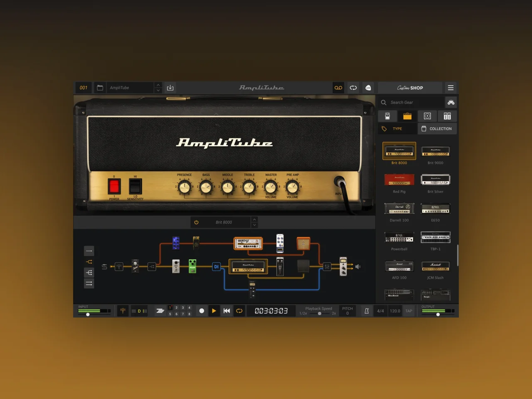The height and width of the screenshot is (399, 532).
Task: Open the tuner note display showing D
Action: coord(139,311)
